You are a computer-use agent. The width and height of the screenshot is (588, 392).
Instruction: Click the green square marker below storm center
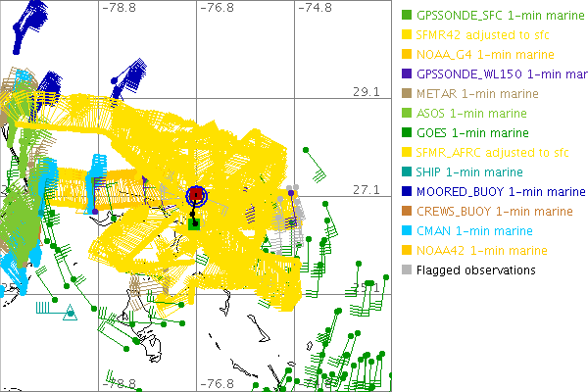[195, 224]
